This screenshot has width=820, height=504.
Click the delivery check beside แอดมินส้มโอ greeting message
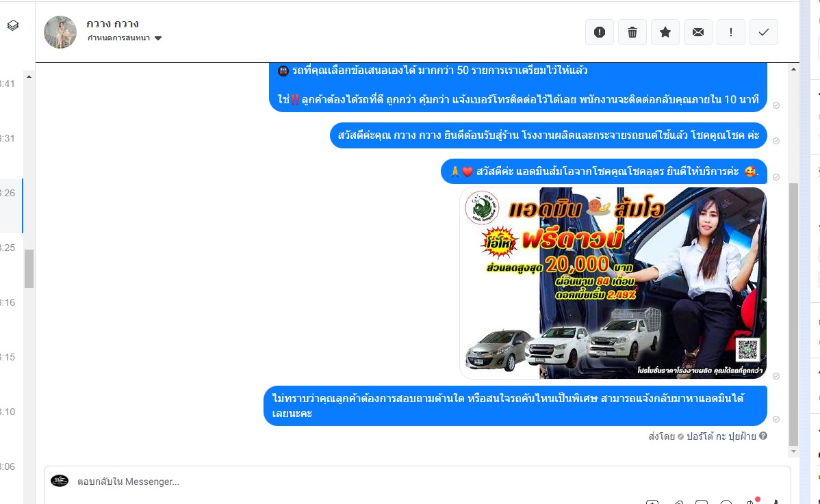pyautogui.click(x=776, y=177)
